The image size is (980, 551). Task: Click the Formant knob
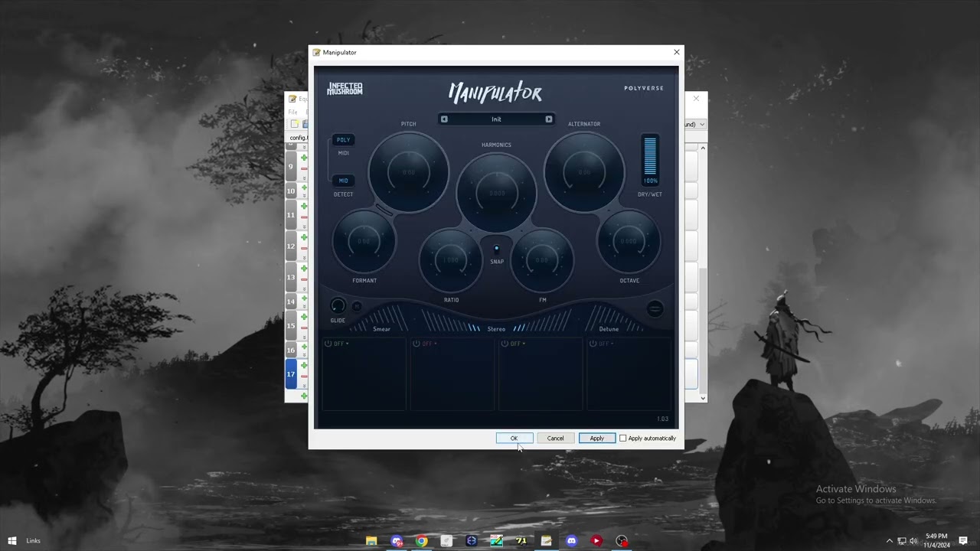click(364, 242)
